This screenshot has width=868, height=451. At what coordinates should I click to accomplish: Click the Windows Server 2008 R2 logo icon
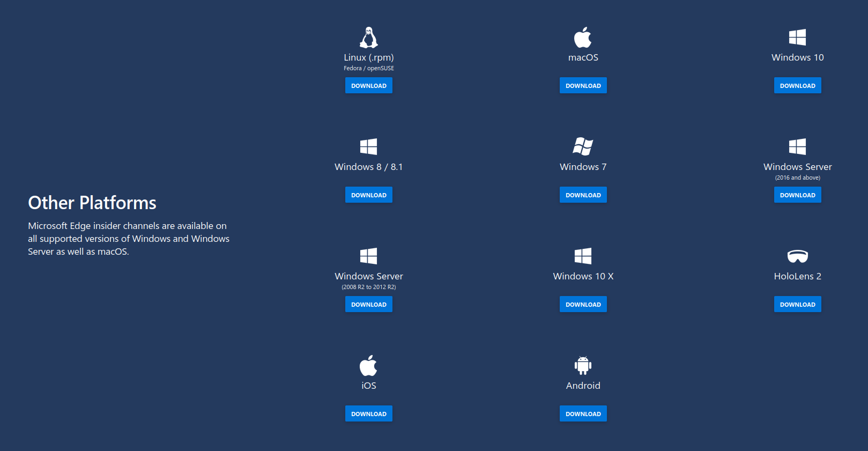pyautogui.click(x=368, y=256)
